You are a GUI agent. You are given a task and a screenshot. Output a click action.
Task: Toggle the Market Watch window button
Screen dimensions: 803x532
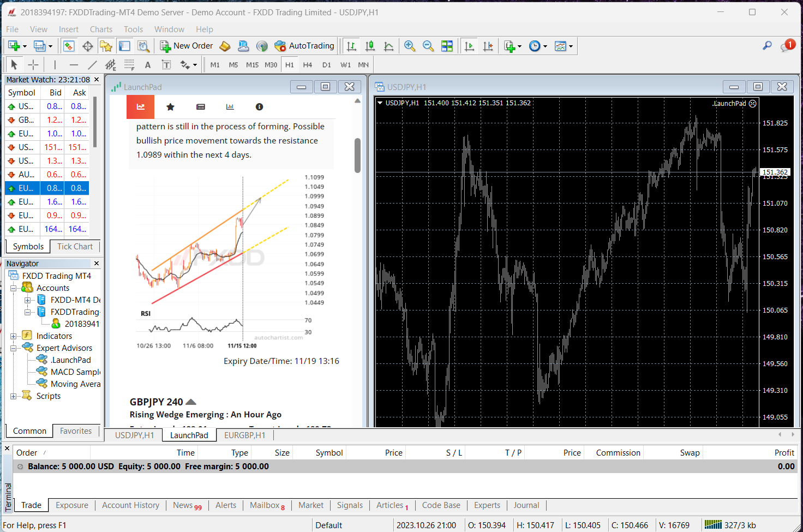(x=69, y=46)
